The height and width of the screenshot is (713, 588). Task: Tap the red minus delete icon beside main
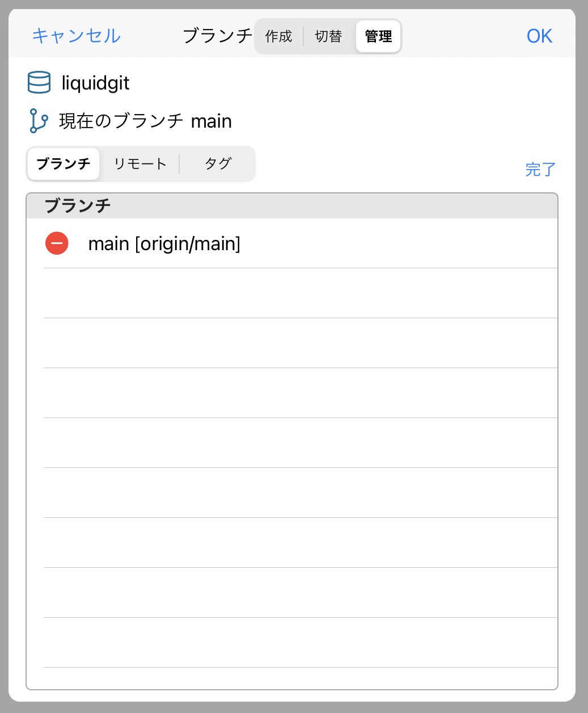(57, 243)
